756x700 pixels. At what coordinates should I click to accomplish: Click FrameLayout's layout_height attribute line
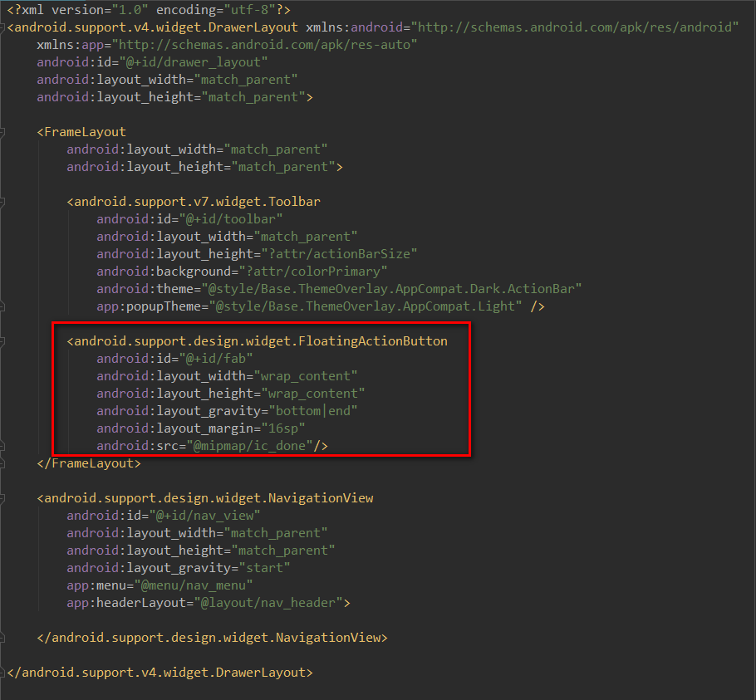point(204,167)
